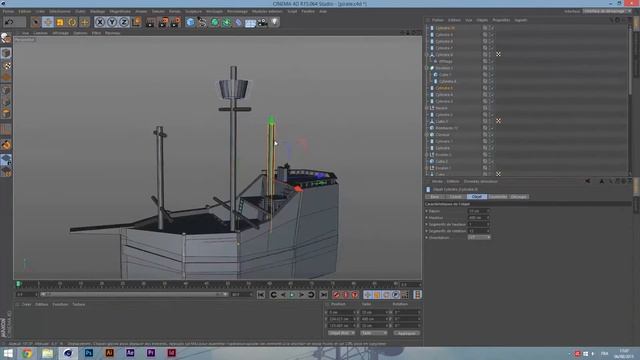
Task: Click the Appliquer button in coordinates panel
Action: (x=407, y=333)
